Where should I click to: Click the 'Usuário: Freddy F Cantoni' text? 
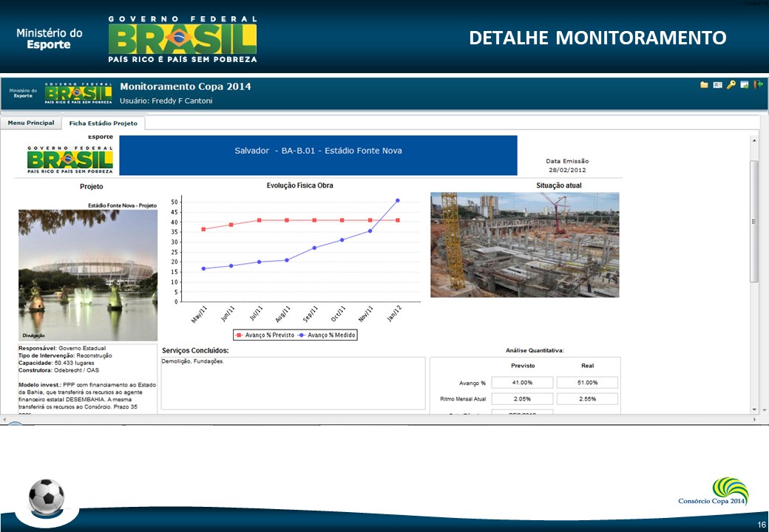166,101
